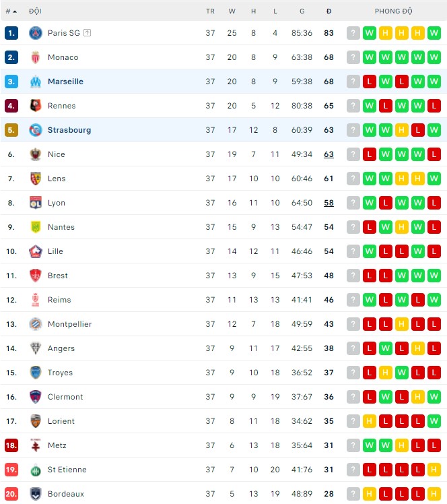The width and height of the screenshot is (447, 504).
Task: Click the Bordeaux club crest
Action: (x=36, y=494)
